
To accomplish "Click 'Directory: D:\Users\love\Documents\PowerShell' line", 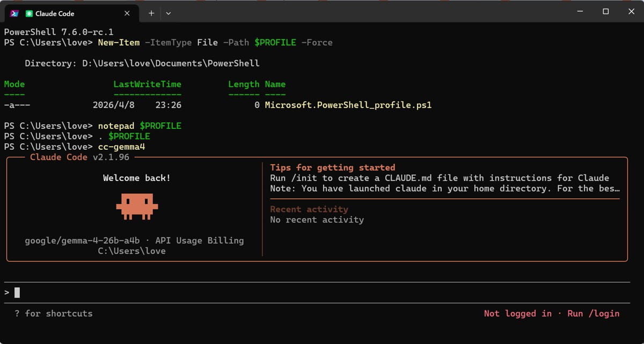I will coord(142,63).
